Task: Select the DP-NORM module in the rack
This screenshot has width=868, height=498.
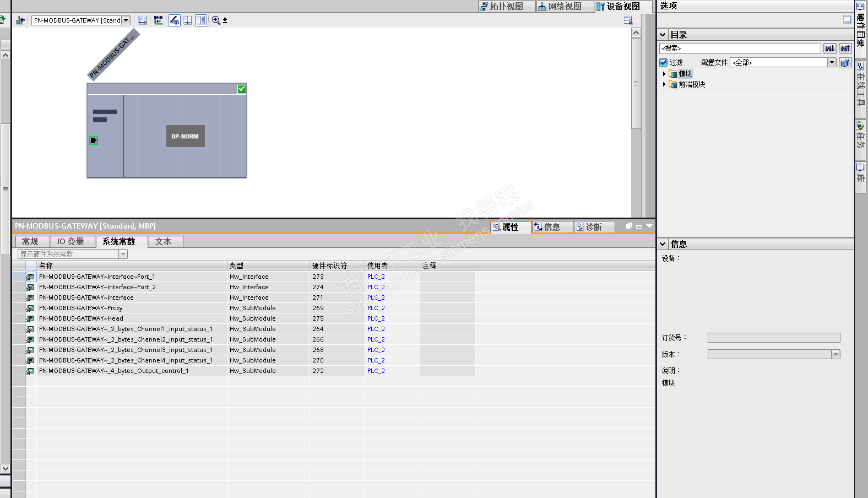Action: coord(185,136)
